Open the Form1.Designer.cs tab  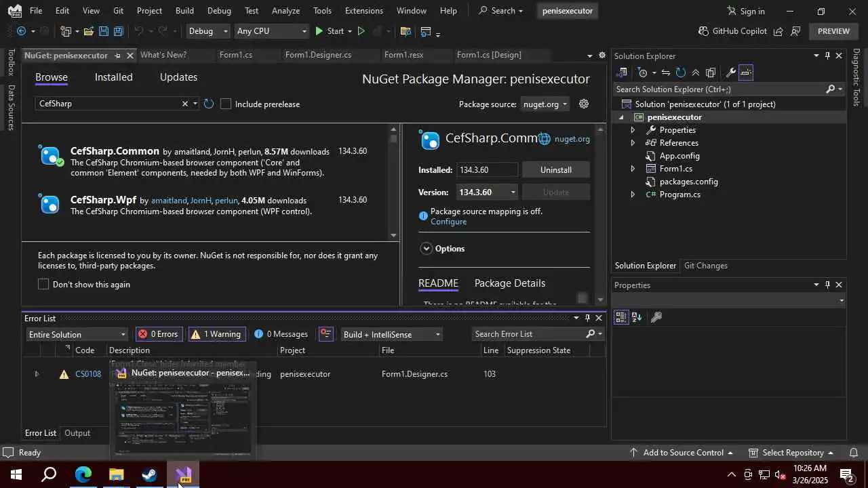click(318, 55)
